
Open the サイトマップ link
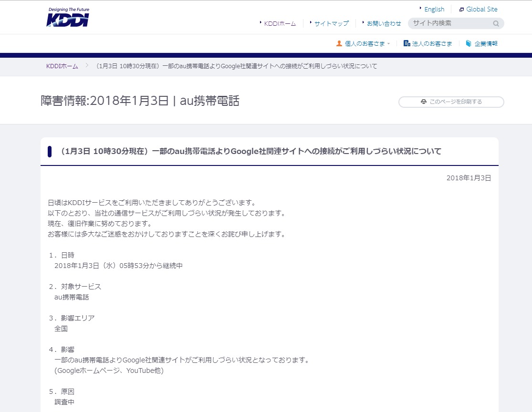[x=332, y=23]
